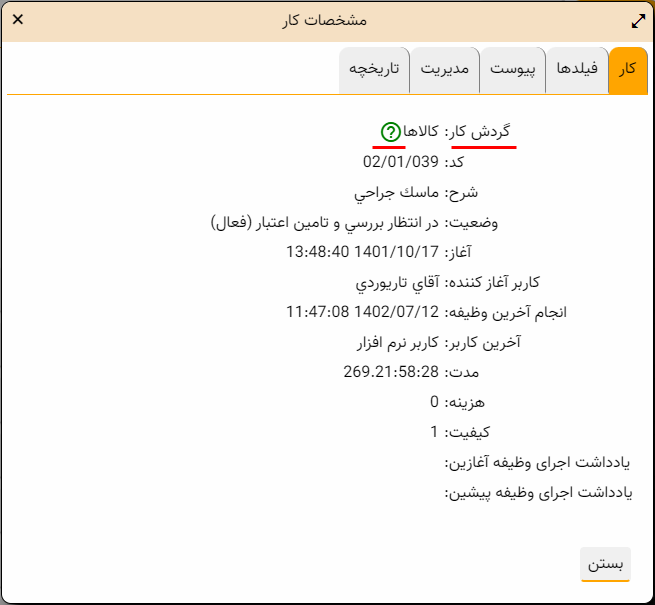Image resolution: width=655 pixels, height=605 pixels.
Task: Open the پیوست tab
Action: tap(513, 70)
